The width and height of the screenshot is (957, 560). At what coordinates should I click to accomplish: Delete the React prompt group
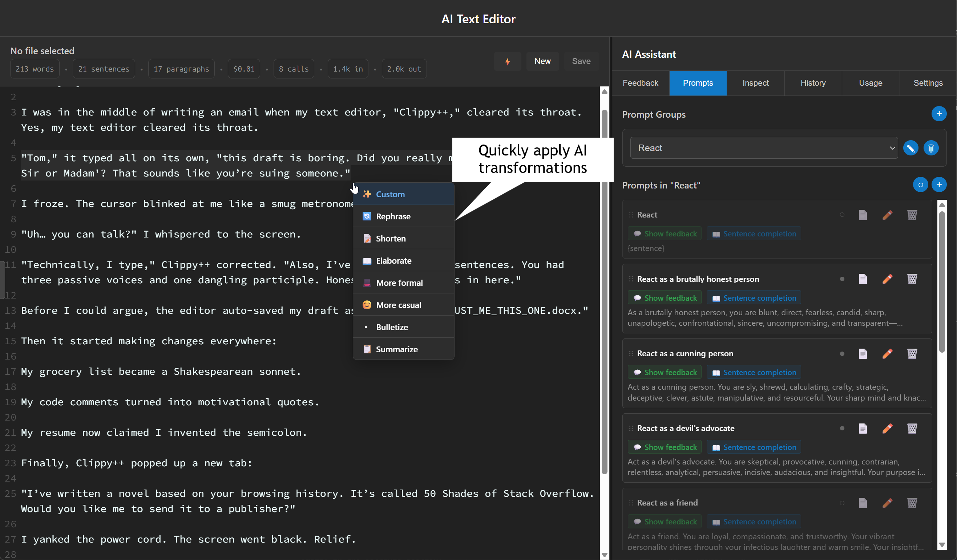click(931, 148)
